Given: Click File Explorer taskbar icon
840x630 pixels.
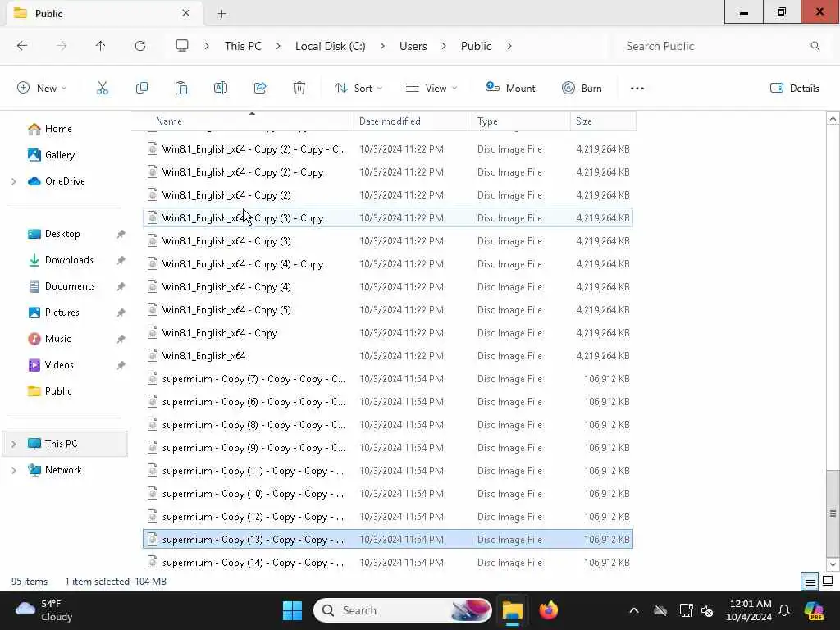Looking at the screenshot, I should pos(512,610).
